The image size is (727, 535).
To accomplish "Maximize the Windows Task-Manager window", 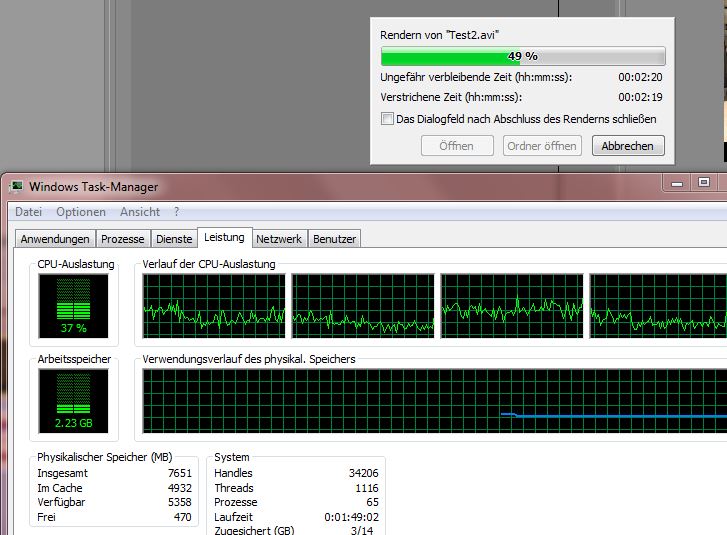I will [703, 182].
